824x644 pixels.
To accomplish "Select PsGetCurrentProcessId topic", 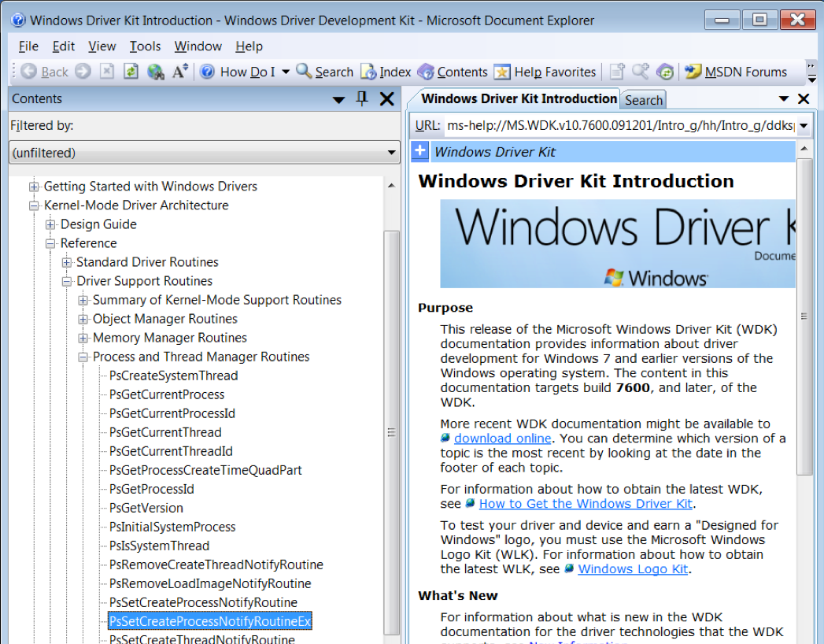I will 172,413.
